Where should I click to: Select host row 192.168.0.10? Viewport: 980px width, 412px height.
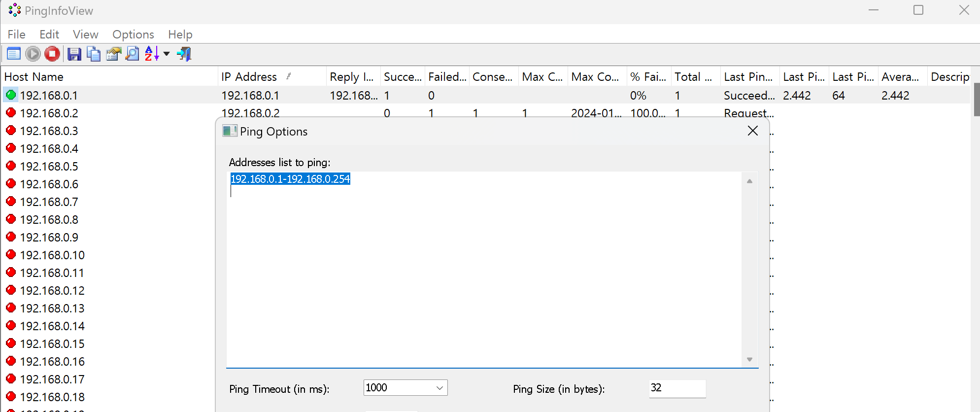tap(52, 255)
